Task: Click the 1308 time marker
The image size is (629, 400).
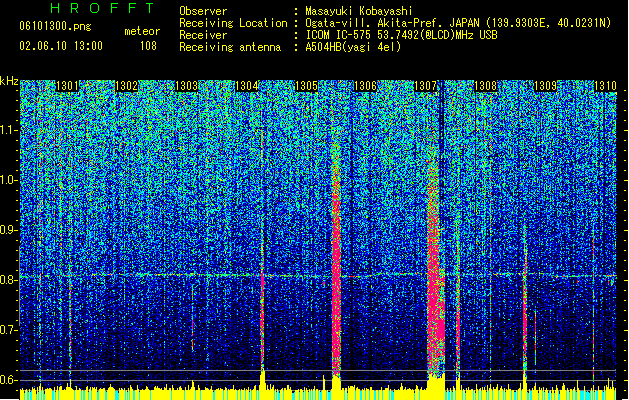Action: [485, 86]
